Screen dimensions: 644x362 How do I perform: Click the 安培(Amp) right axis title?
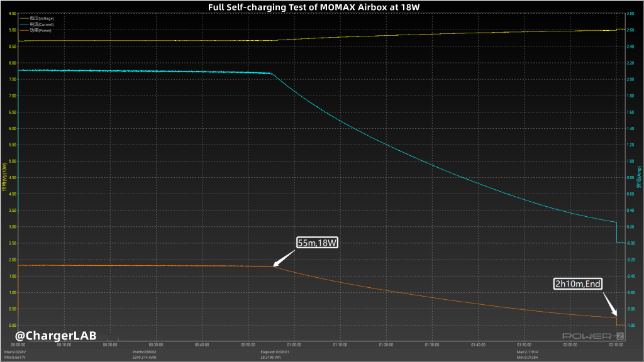tap(639, 177)
